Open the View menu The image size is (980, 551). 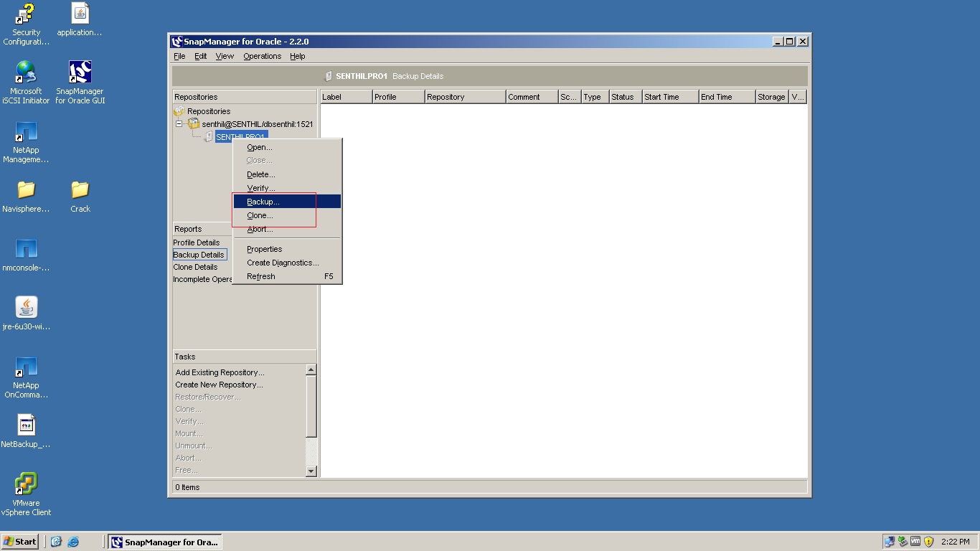click(x=225, y=56)
